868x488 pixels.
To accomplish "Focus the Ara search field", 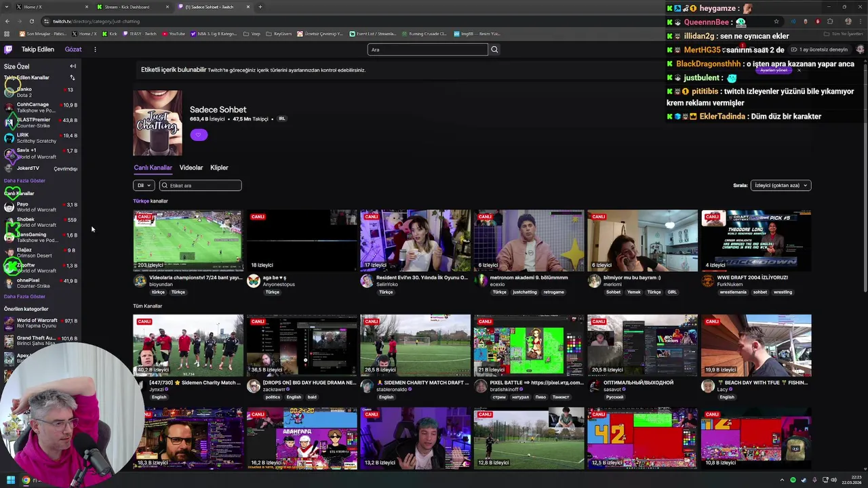I will click(428, 49).
